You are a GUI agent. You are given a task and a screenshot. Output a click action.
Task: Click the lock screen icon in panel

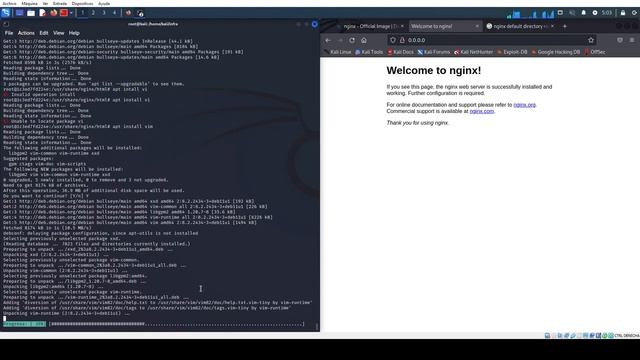[x=623, y=13]
